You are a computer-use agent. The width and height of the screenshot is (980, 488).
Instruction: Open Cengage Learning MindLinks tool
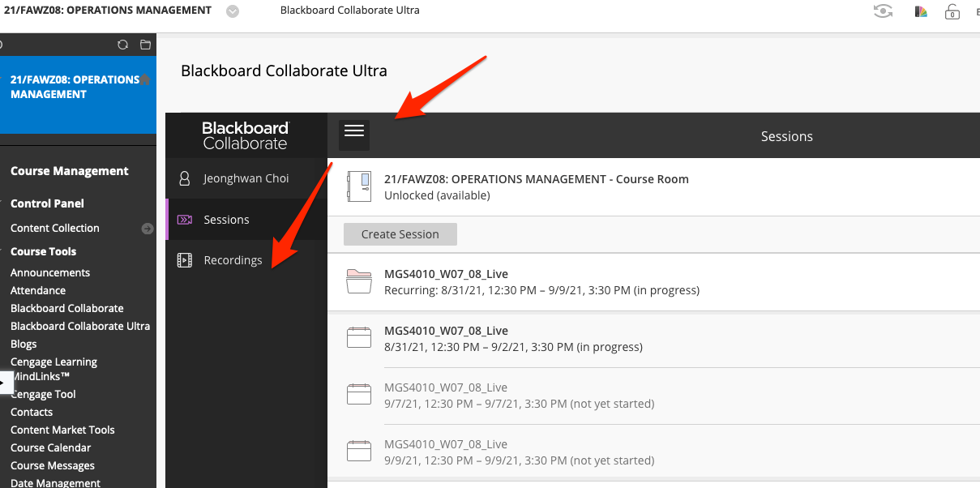(53, 370)
